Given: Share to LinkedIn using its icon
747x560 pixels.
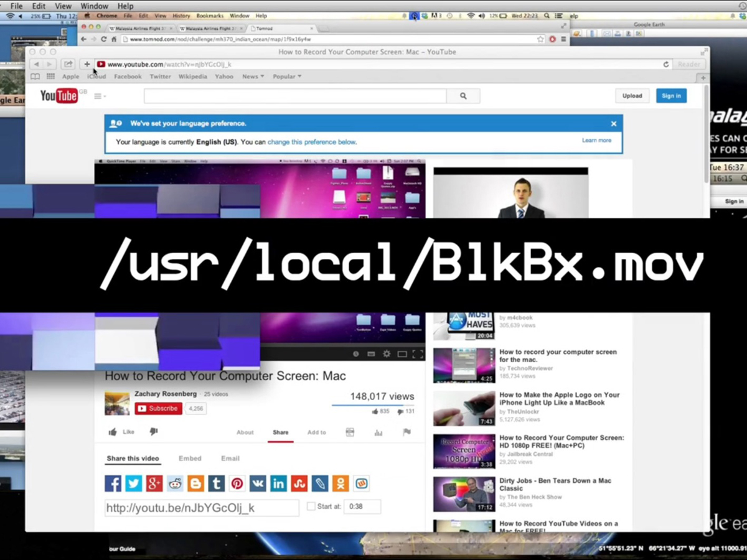Looking at the screenshot, I should pos(278,483).
